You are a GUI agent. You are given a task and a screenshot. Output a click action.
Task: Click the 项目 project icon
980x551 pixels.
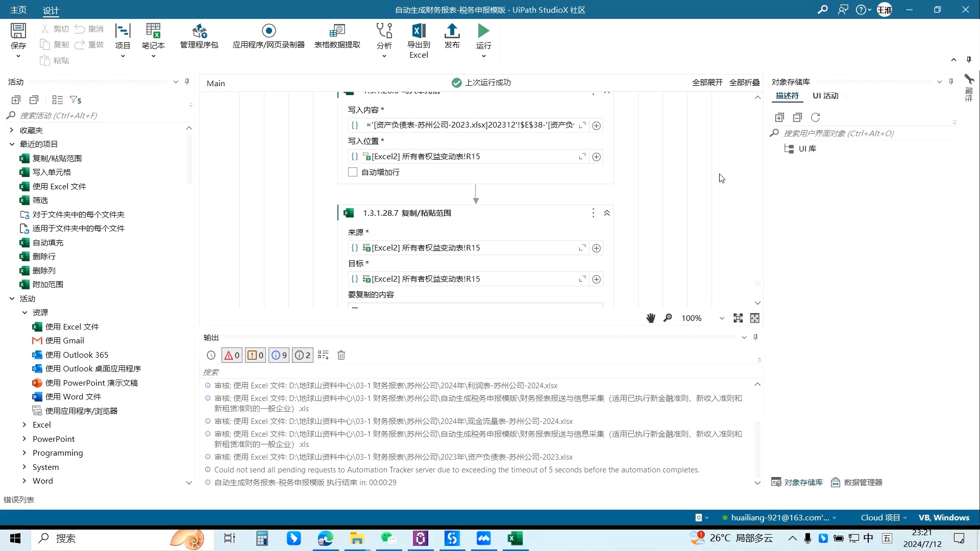pos(122,31)
